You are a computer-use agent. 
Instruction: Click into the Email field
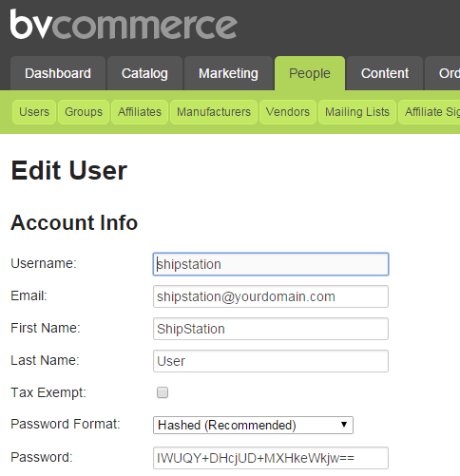pyautogui.click(x=271, y=296)
